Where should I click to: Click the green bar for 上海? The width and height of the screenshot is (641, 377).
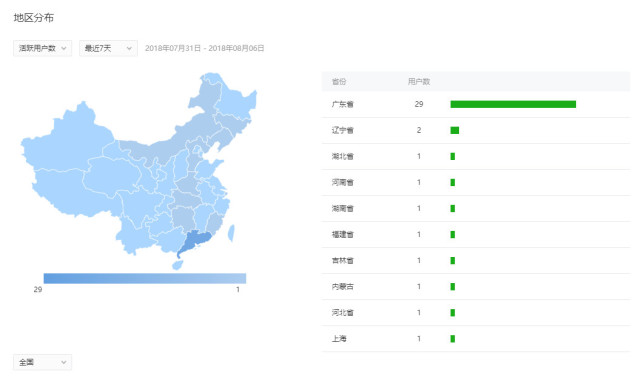[453, 339]
